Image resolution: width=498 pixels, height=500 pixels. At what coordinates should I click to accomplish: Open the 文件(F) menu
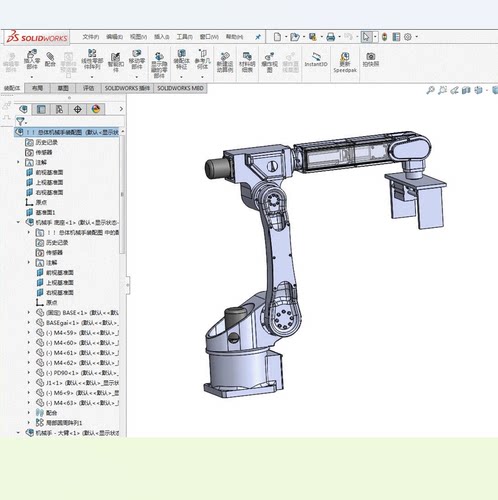91,37
